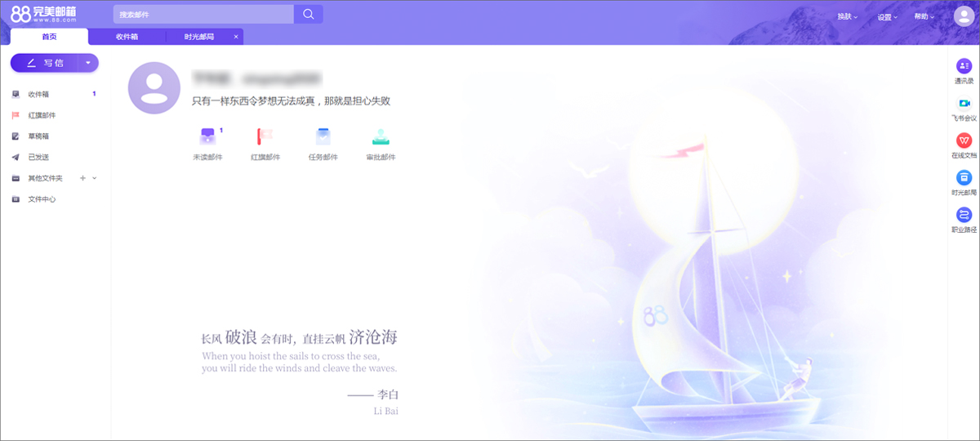Image resolution: width=980 pixels, height=441 pixels.
Task: Open the 时光邮局 sidebar icon
Action: 964,178
